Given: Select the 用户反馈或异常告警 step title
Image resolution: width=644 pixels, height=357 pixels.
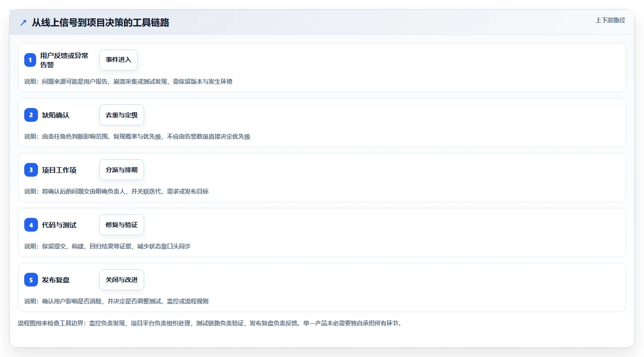Looking at the screenshot, I should 64,60.
